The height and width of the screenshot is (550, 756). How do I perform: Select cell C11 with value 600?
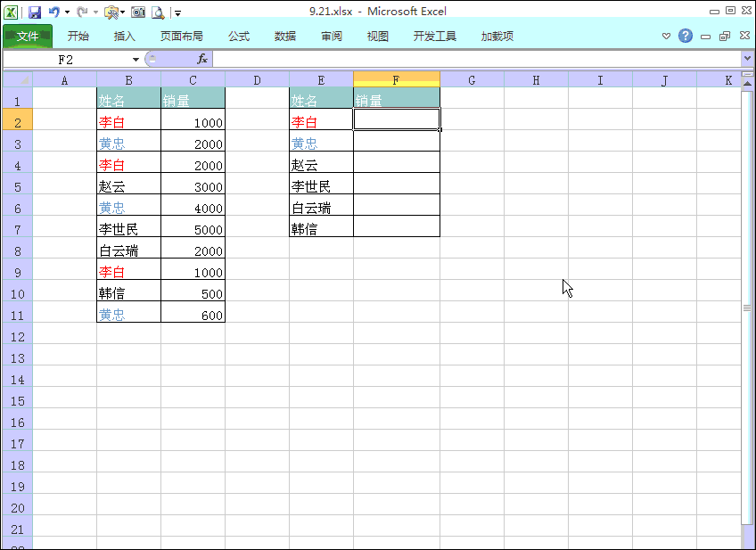[x=193, y=312]
